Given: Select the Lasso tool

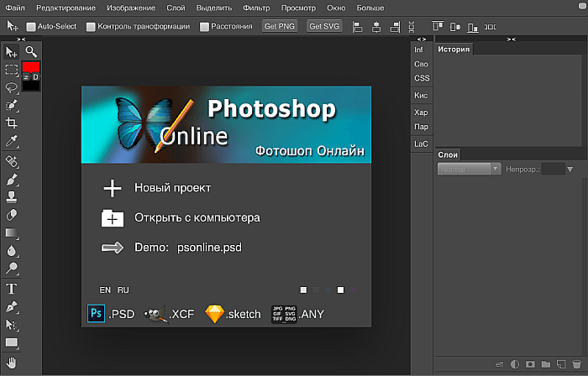Looking at the screenshot, I should click(11, 87).
